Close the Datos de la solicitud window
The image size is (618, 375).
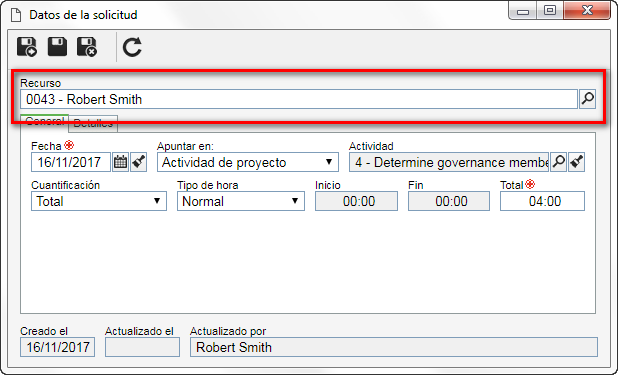coord(587,11)
